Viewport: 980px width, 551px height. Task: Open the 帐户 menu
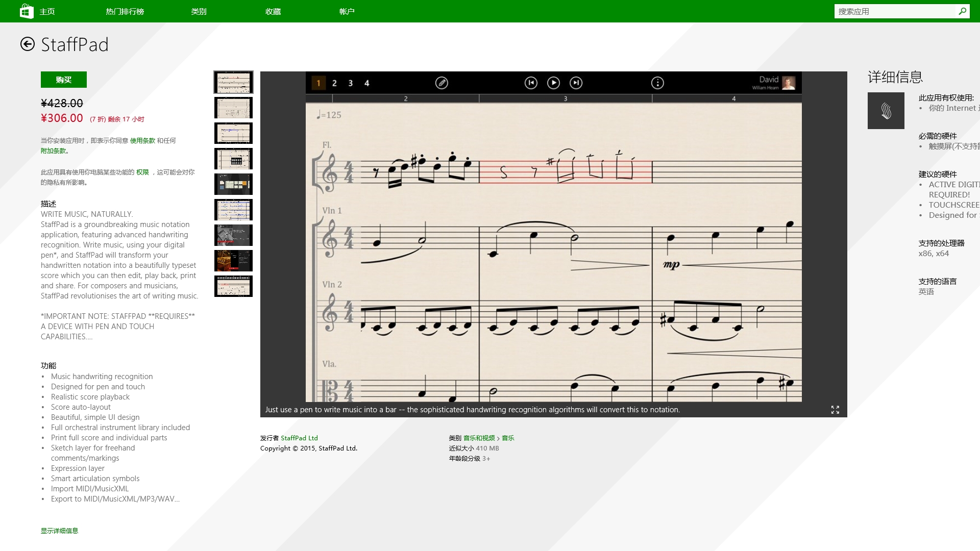coord(347,11)
